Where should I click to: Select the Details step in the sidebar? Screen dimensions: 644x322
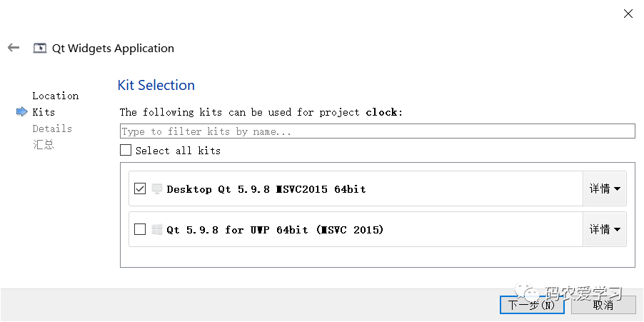point(52,129)
